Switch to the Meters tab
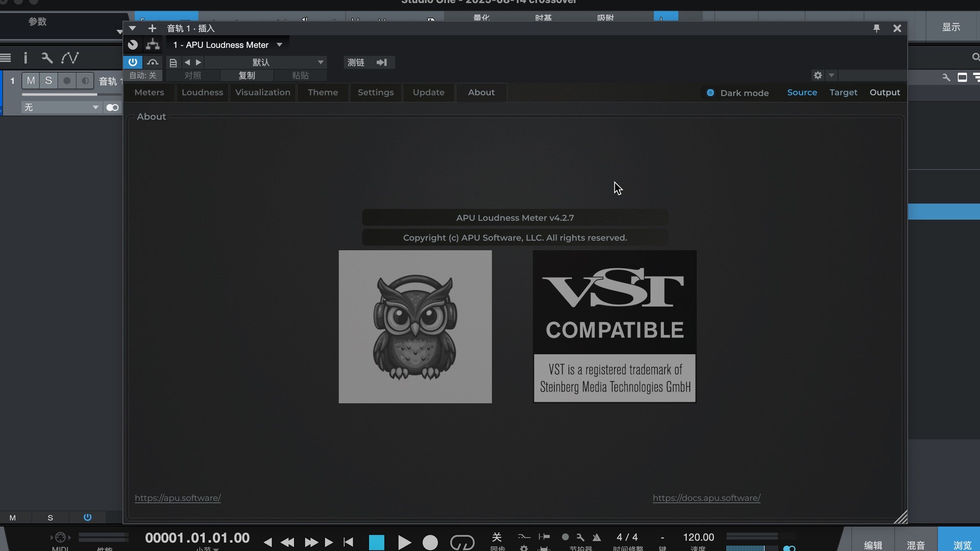Screen dimensions: 980x551 click(149, 92)
